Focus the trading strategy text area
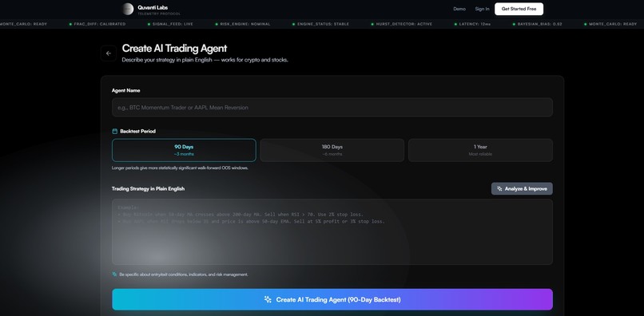This screenshot has width=644, height=316. click(332, 232)
